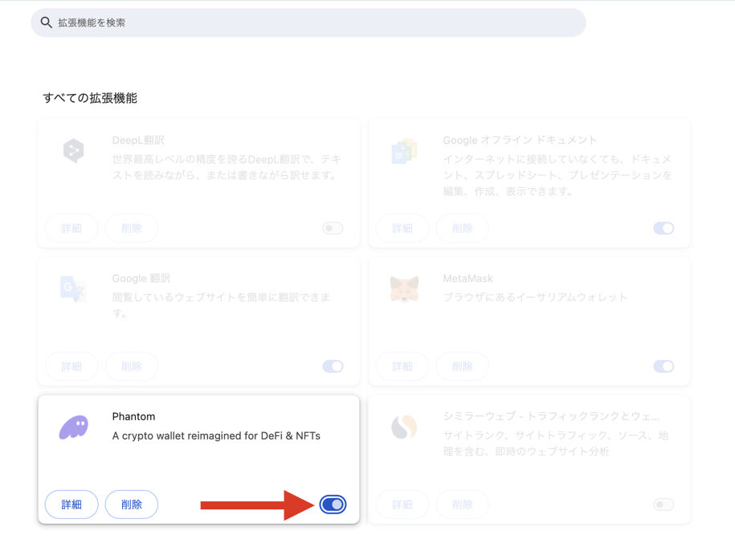
Task: Click the Phantom extension name
Action: tap(133, 416)
